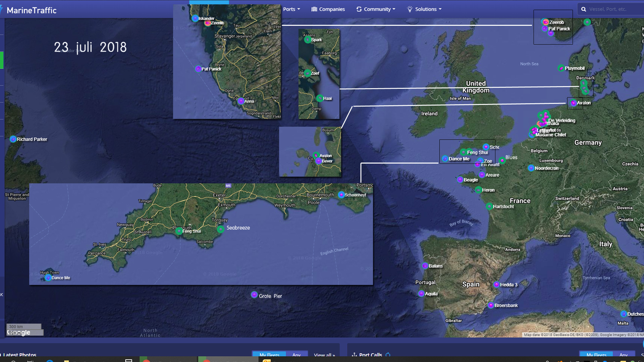Click the Bever vessel marker
The height and width of the screenshot is (362, 644).
319,161
